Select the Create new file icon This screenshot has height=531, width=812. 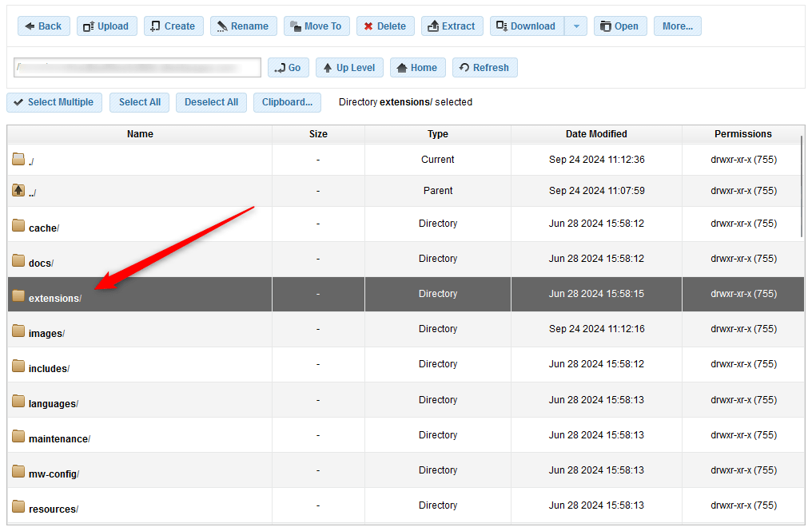click(157, 26)
